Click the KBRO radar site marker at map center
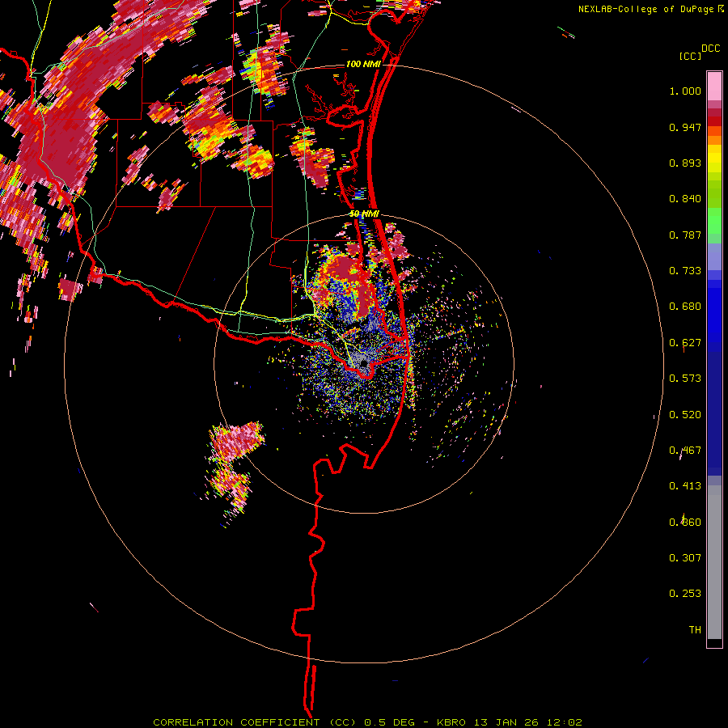Viewport: 728px width, 728px height. click(x=363, y=363)
